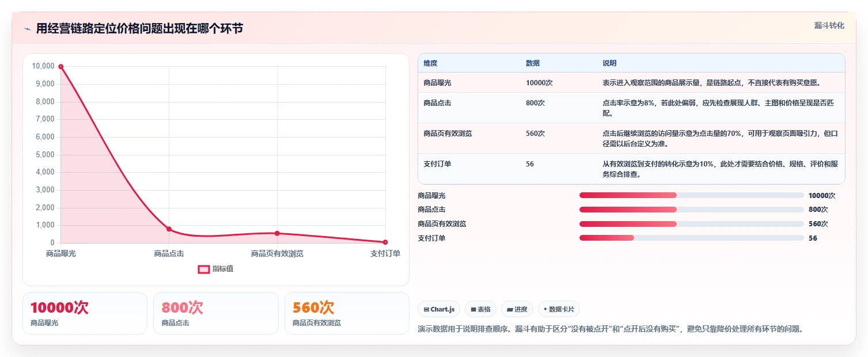The width and height of the screenshot is (868, 357).
Task: Click the 演示数据 footnote text
Action: click(x=610, y=329)
